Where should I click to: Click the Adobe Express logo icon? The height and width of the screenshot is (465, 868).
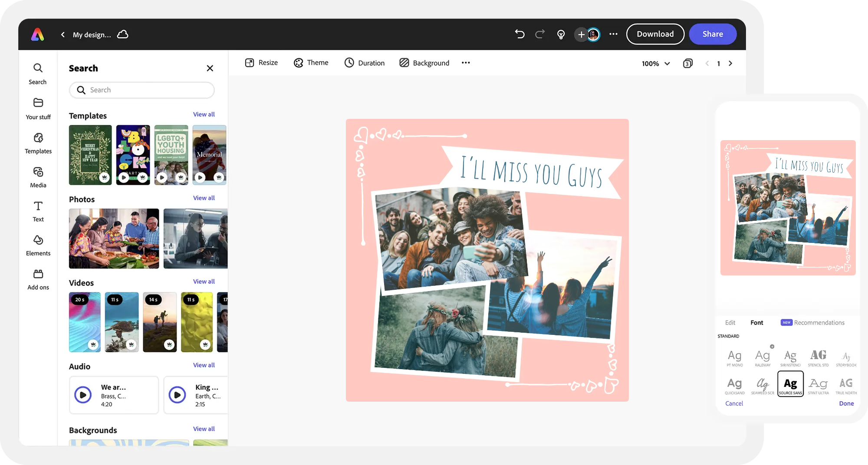pos(38,34)
